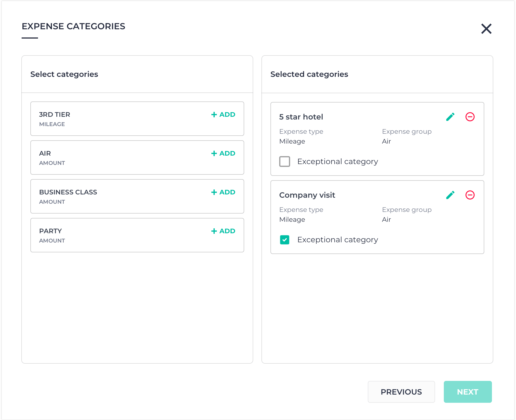Edit the Company visit category
The width and height of the screenshot is (516, 420).
point(450,195)
